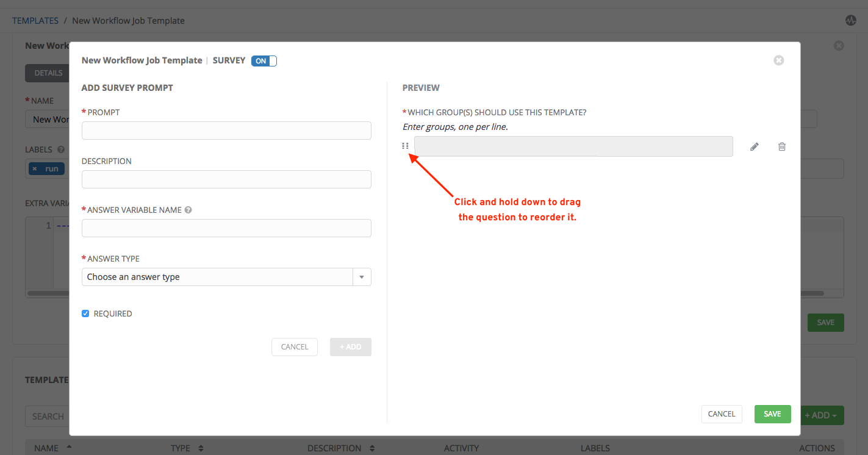Screen dimensions: 868x455
Task: Delete the survey question with trash icon
Action: [782, 146]
